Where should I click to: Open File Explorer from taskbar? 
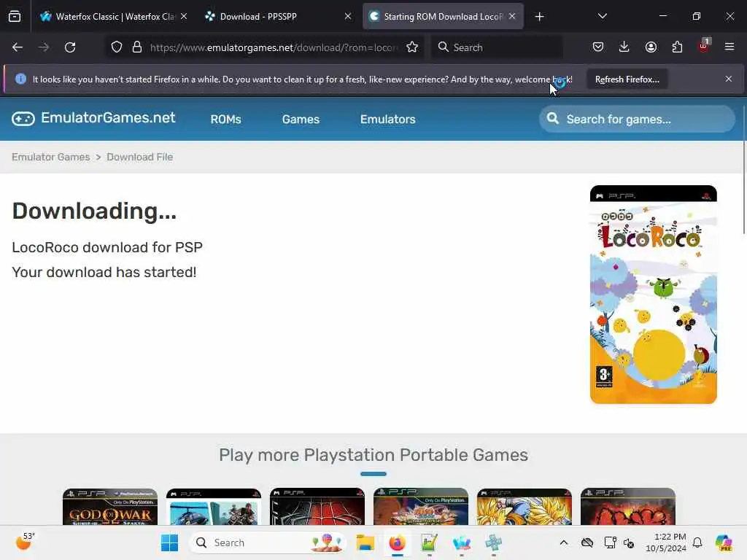pyautogui.click(x=365, y=542)
